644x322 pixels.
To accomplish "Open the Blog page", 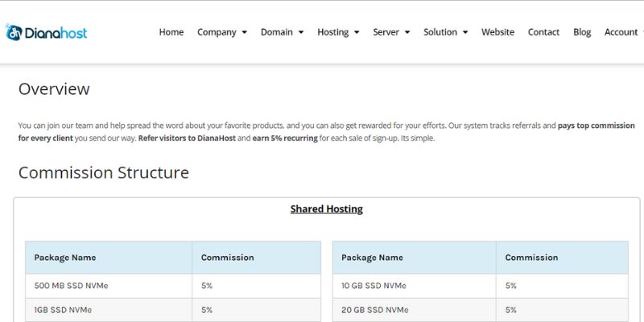I will click(582, 32).
